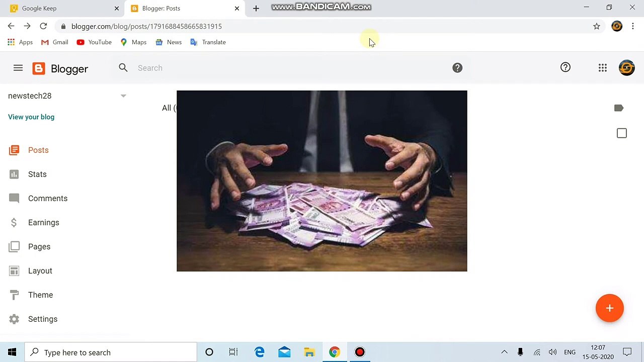The height and width of the screenshot is (362, 644).
Task: Click the Blogger logo icon
Action: tap(39, 68)
